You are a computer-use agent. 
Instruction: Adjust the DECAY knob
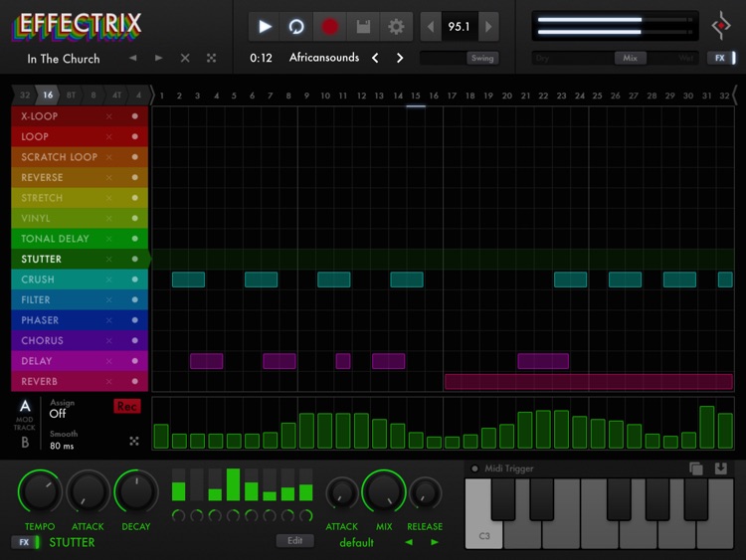pyautogui.click(x=136, y=492)
